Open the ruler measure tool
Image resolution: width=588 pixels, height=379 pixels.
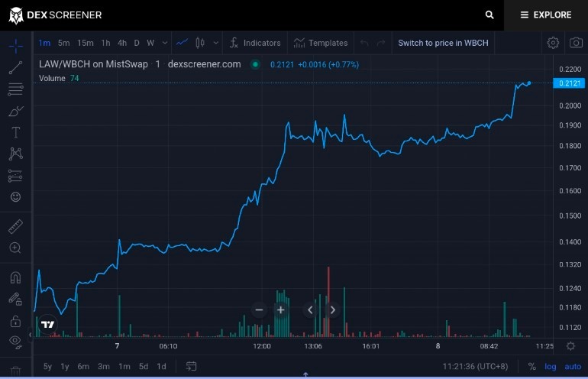click(15, 227)
